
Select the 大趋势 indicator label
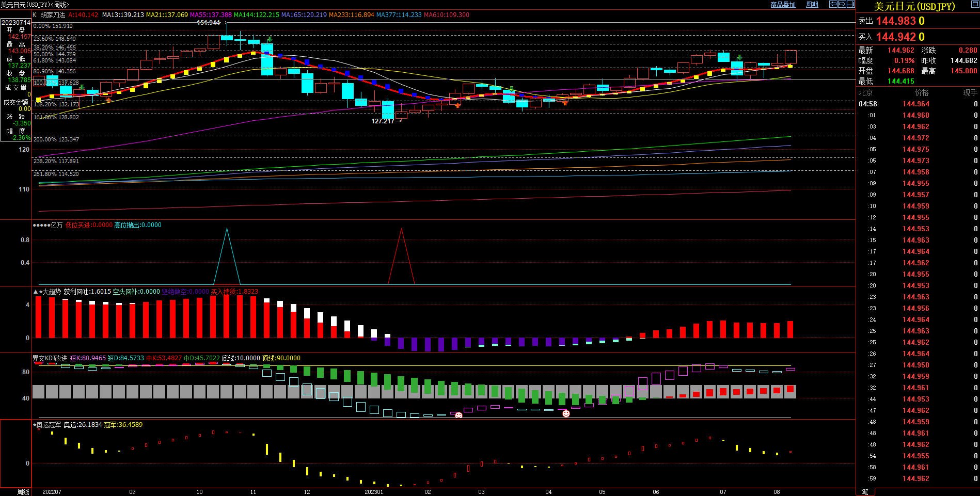(52, 292)
